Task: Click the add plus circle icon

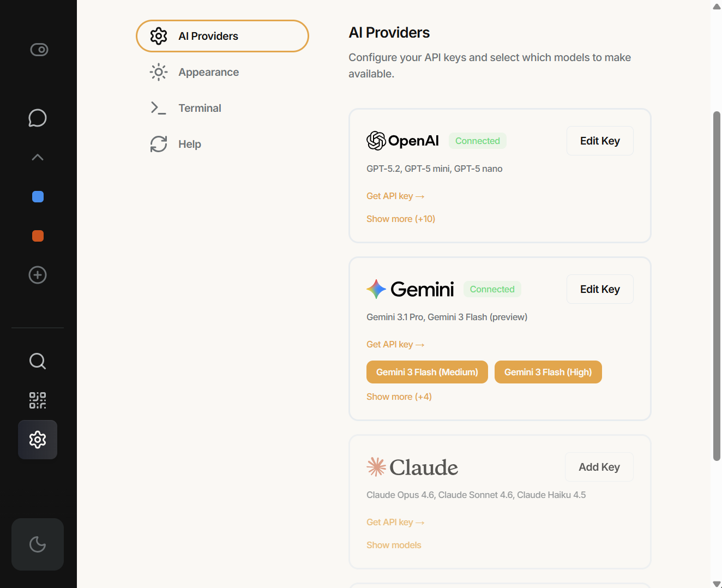Action: (x=38, y=275)
